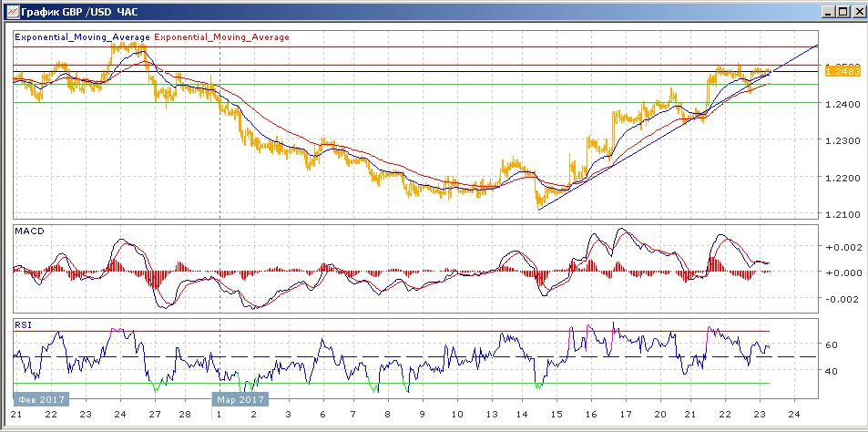Click the 1.2400 price axis label
Viewport: 868px width, 432px height.
[841, 105]
